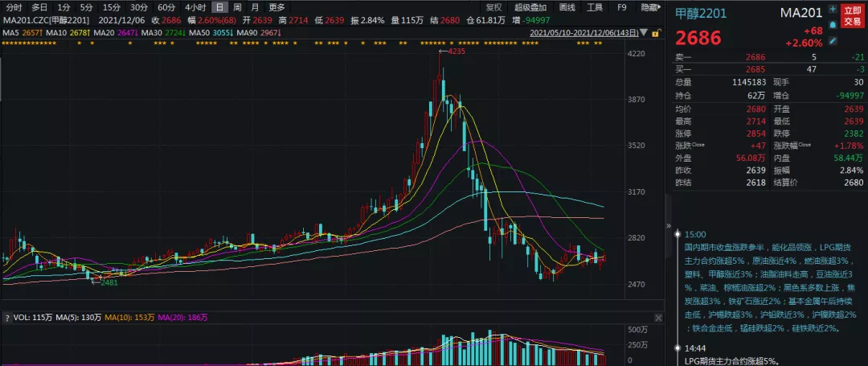868x366 pixels.
Task: Click the 涨停 2854 limit-up value
Action: click(755, 134)
